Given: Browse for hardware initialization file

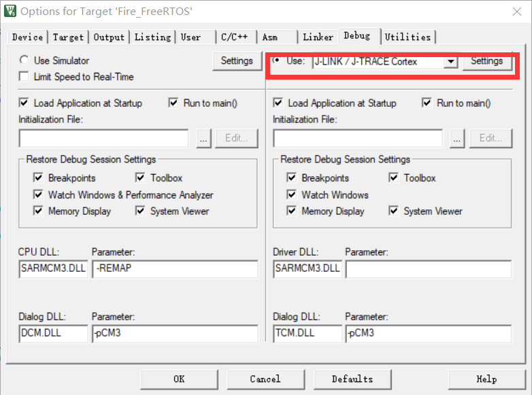Looking at the screenshot, I should coord(457,138).
